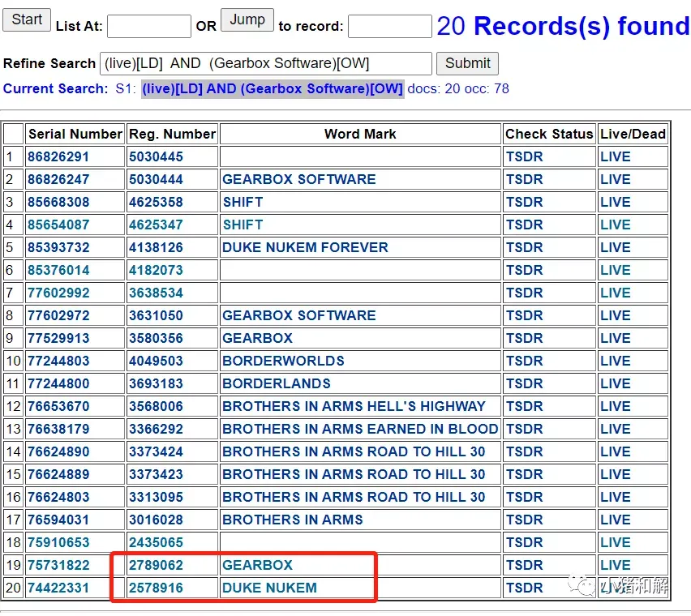Image resolution: width=691 pixels, height=616 pixels.
Task: Open serial number 86826247
Action: [x=58, y=180]
